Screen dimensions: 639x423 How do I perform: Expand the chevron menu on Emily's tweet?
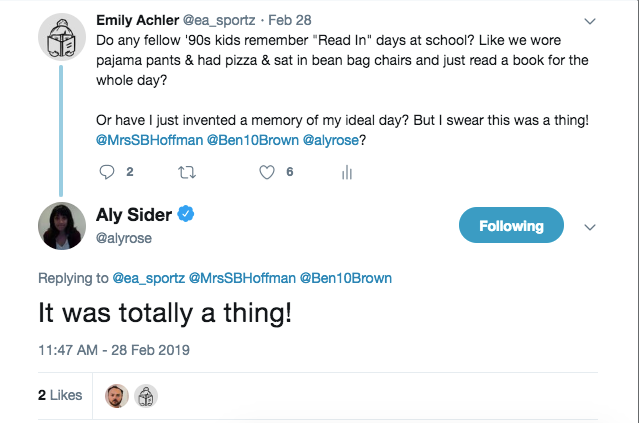click(x=590, y=21)
